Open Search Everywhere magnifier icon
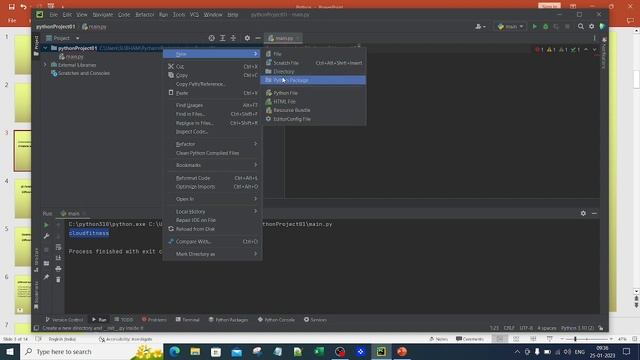640x360 pixels. [x=581, y=27]
